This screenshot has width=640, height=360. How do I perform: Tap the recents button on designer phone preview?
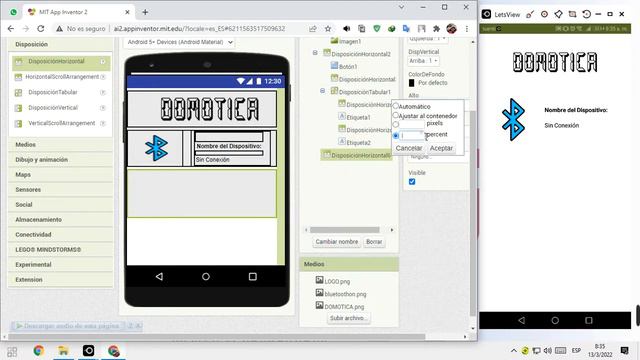[x=253, y=277]
